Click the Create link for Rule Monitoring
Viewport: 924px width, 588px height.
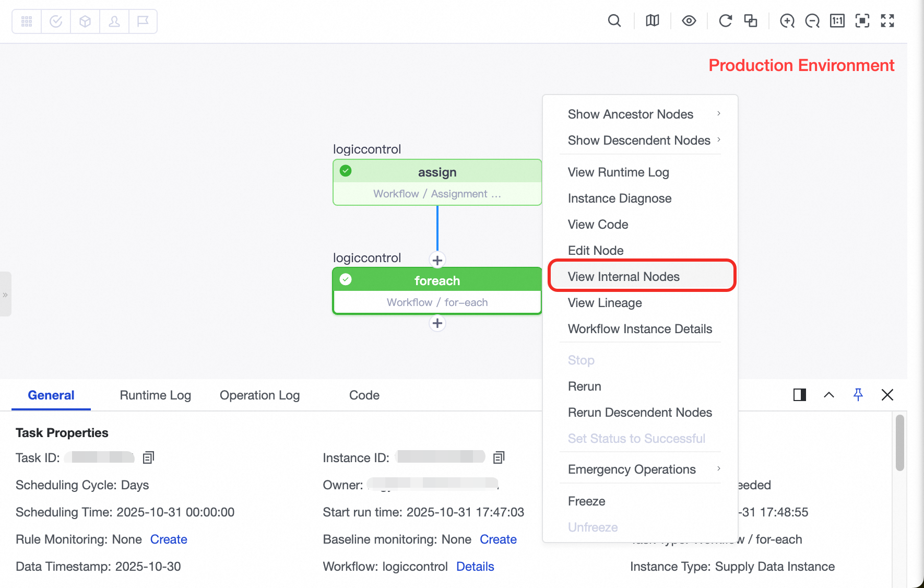click(169, 539)
